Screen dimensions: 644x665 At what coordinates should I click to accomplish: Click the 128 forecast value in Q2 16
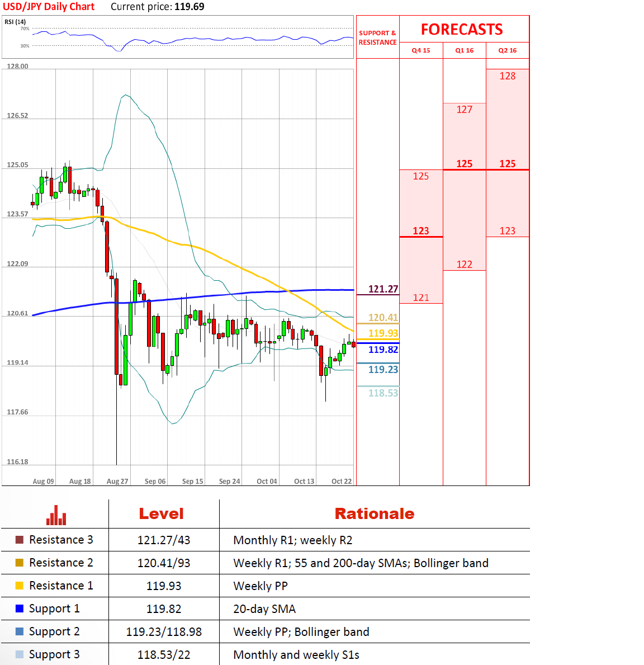point(508,76)
